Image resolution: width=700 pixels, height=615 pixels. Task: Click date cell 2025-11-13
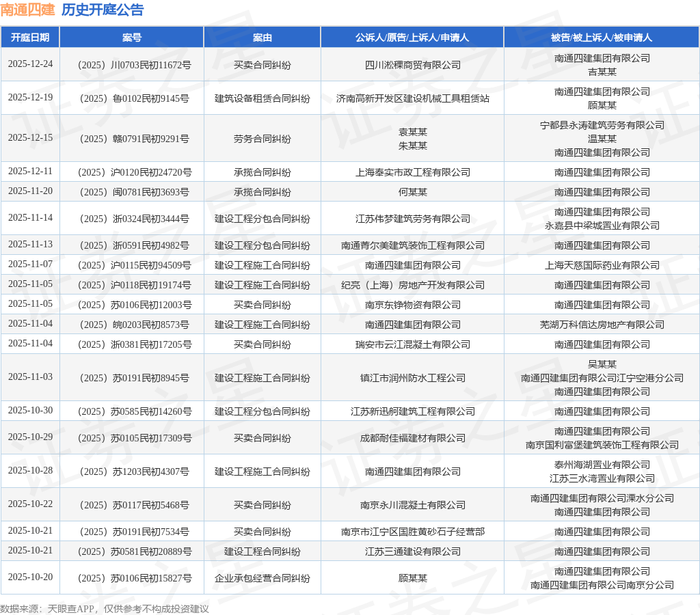click(30, 245)
